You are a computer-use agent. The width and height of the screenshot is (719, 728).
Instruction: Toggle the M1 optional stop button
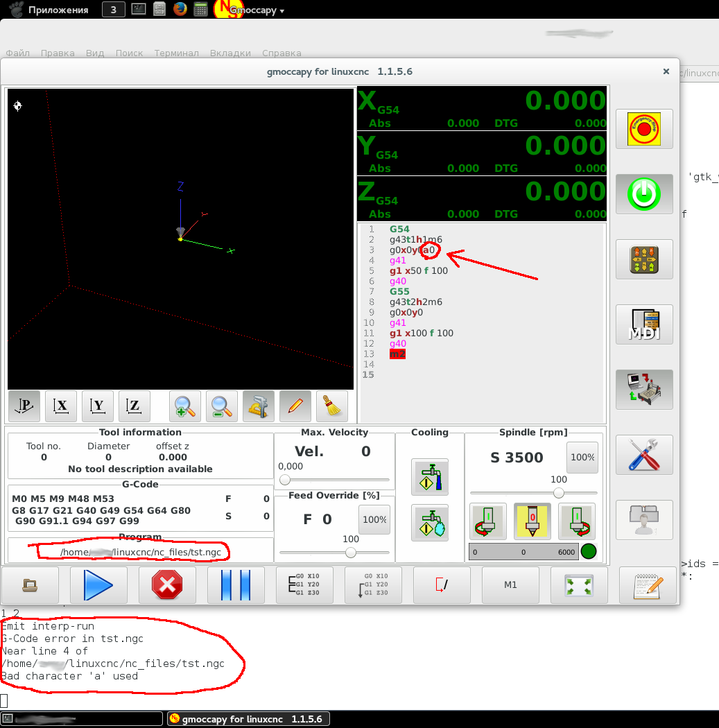pyautogui.click(x=510, y=585)
